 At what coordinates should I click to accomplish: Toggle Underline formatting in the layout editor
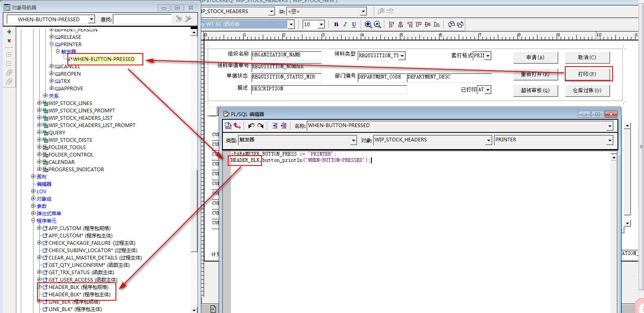tap(354, 25)
